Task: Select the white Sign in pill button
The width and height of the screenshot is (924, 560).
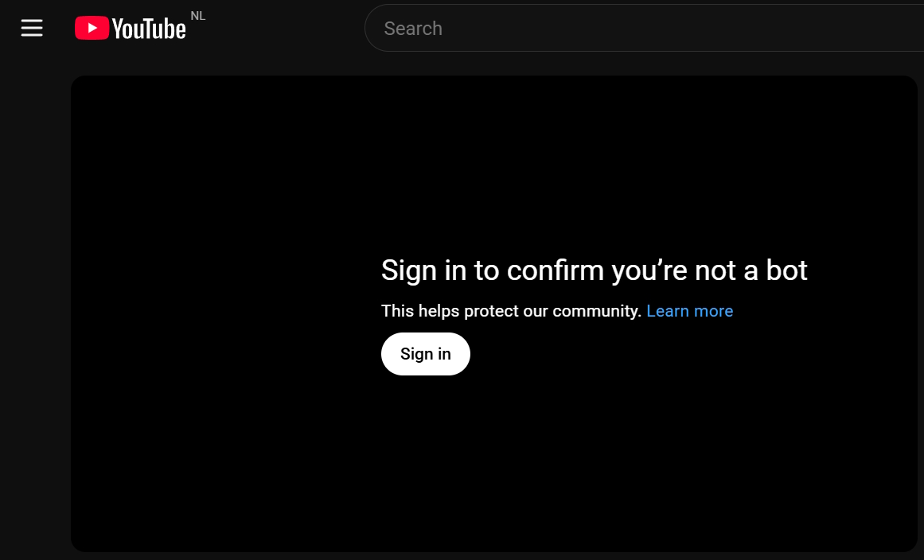Action: coord(426,354)
